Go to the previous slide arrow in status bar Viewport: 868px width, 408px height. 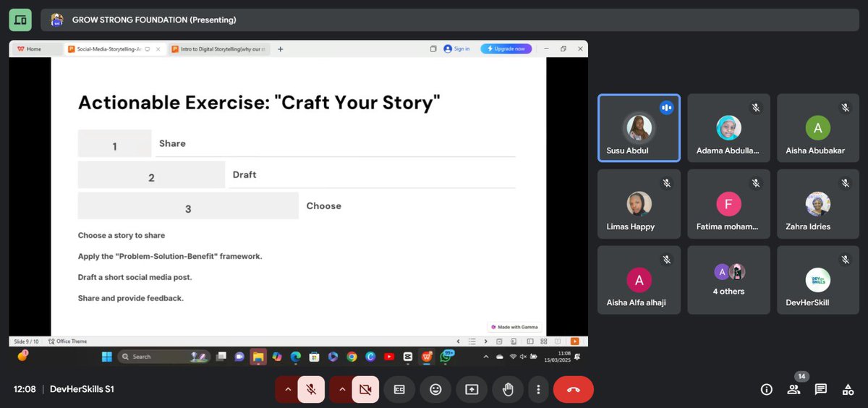click(457, 341)
